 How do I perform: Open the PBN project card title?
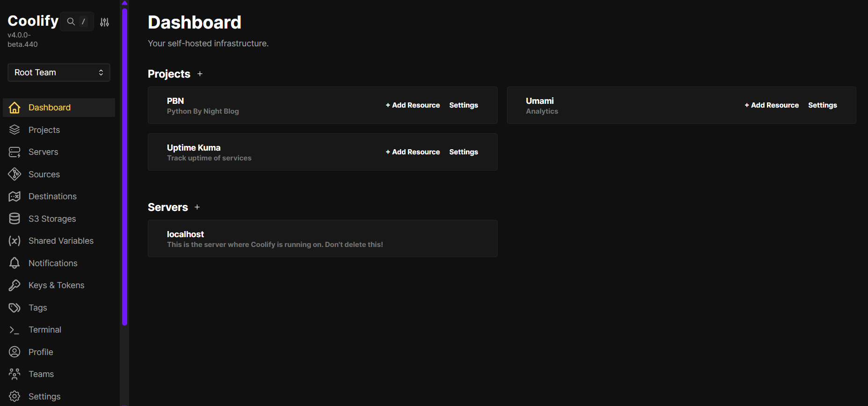pos(175,101)
